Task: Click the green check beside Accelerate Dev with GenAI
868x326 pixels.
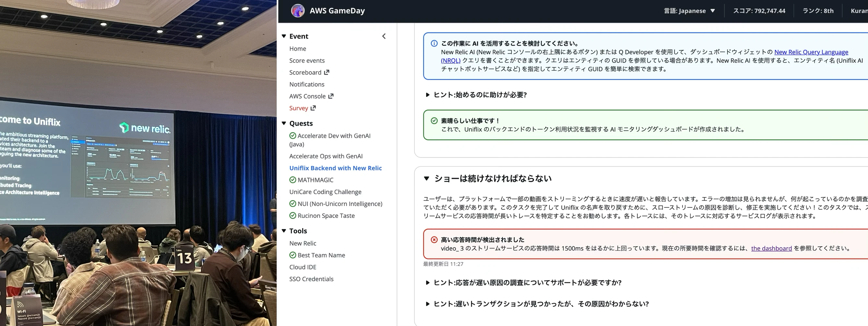Action: point(293,136)
